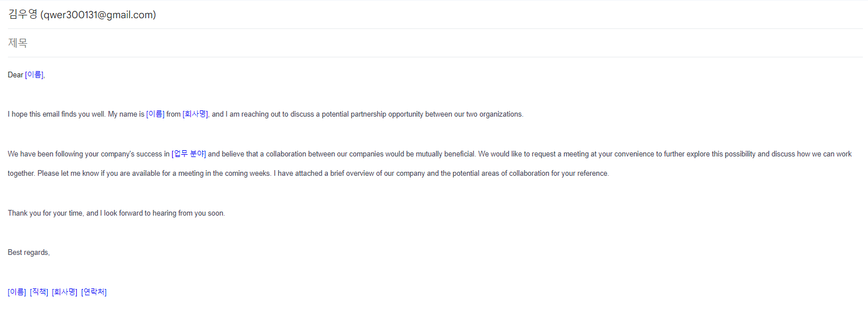Select the [이름] placeholder after Dear

coord(34,75)
